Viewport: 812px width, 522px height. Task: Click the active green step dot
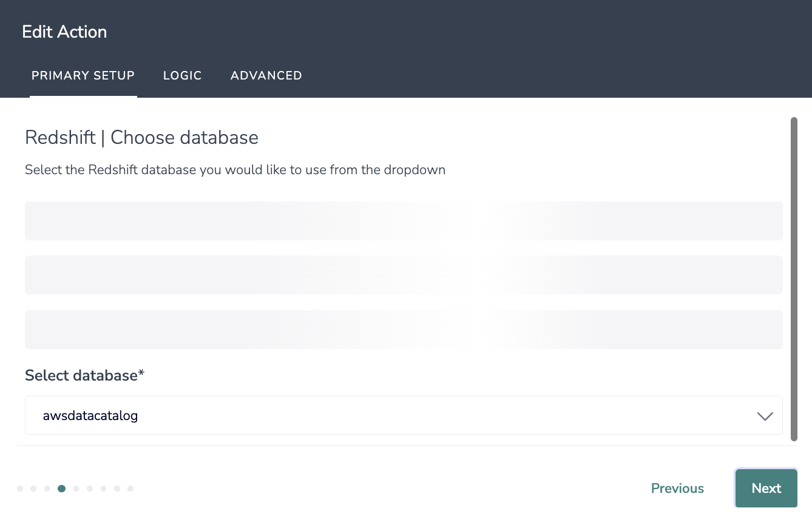[61, 489]
